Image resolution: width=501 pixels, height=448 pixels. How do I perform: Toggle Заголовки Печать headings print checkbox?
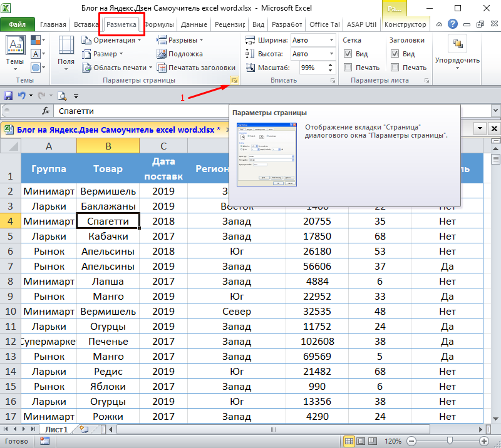click(395, 68)
